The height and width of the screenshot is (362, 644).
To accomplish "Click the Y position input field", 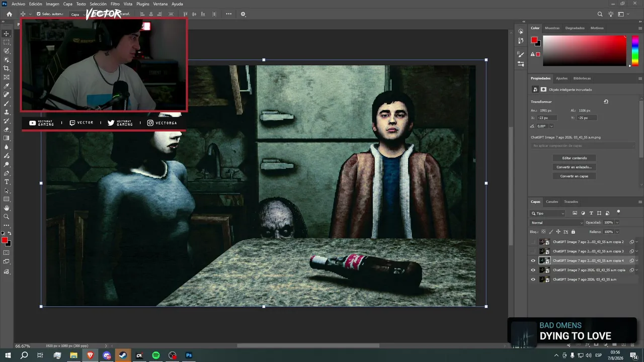I will 587,118.
